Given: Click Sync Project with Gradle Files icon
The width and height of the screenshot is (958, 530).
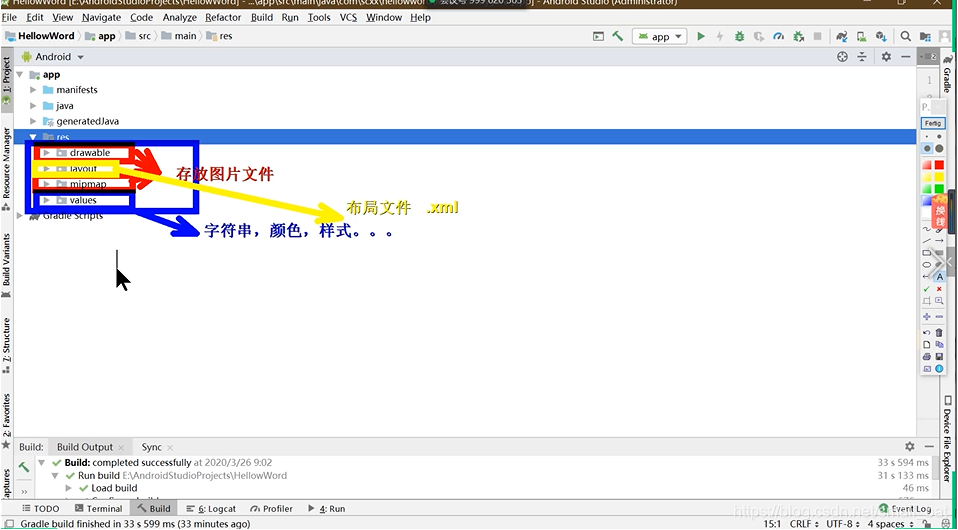Looking at the screenshot, I should 842,36.
